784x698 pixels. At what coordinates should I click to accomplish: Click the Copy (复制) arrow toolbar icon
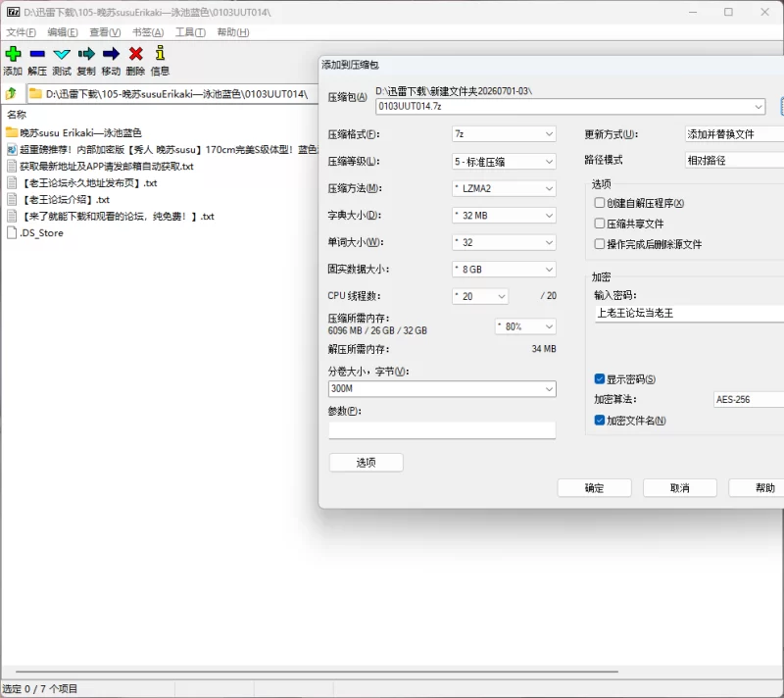[x=86, y=54]
